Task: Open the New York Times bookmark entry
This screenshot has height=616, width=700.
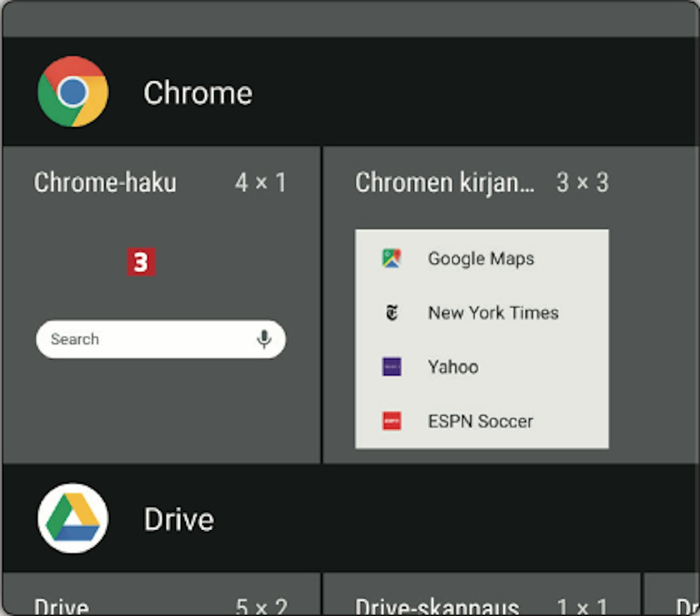Action: (482, 312)
